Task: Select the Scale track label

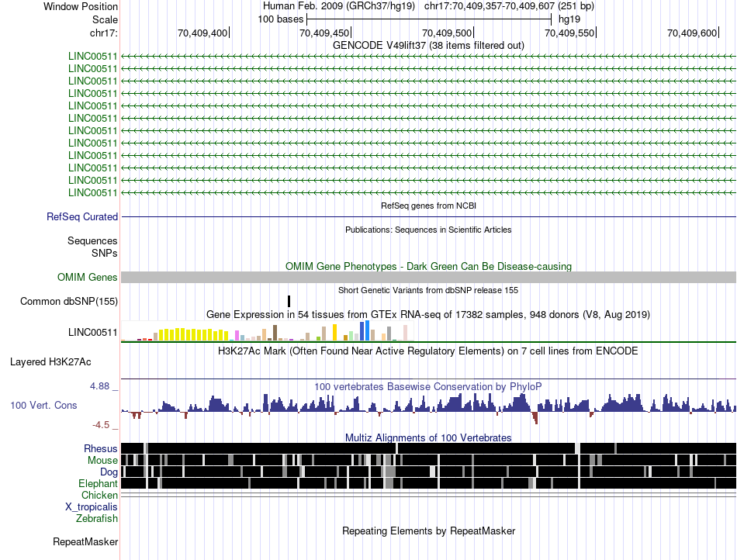Action: [105, 19]
